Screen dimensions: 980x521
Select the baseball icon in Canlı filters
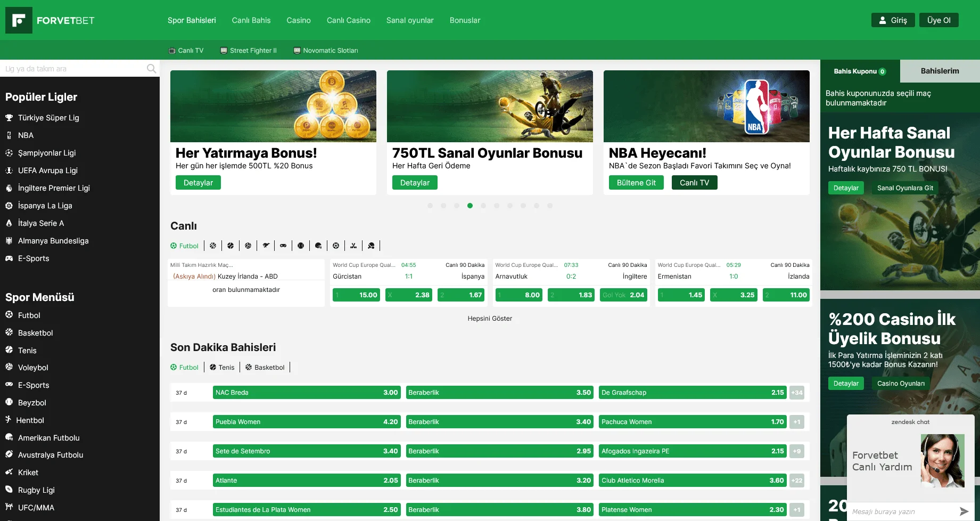tap(301, 246)
